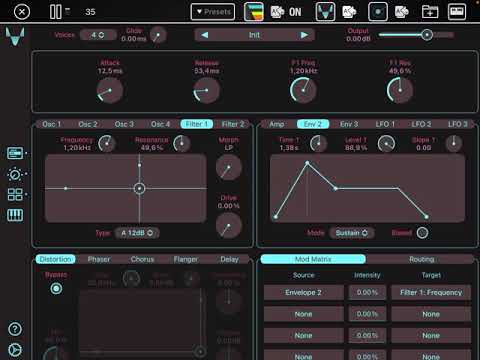Switch to the Osc 1 tab

click(52, 124)
